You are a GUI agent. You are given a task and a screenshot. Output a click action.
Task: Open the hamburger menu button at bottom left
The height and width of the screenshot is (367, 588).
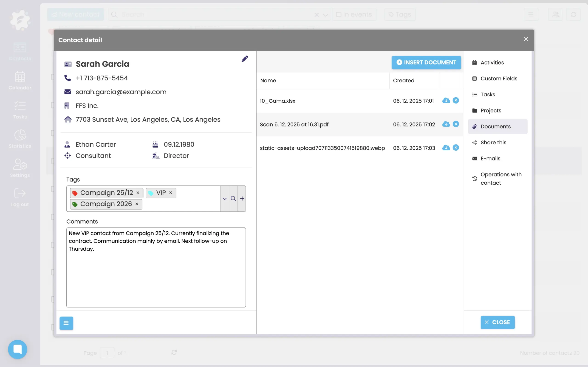(x=66, y=323)
